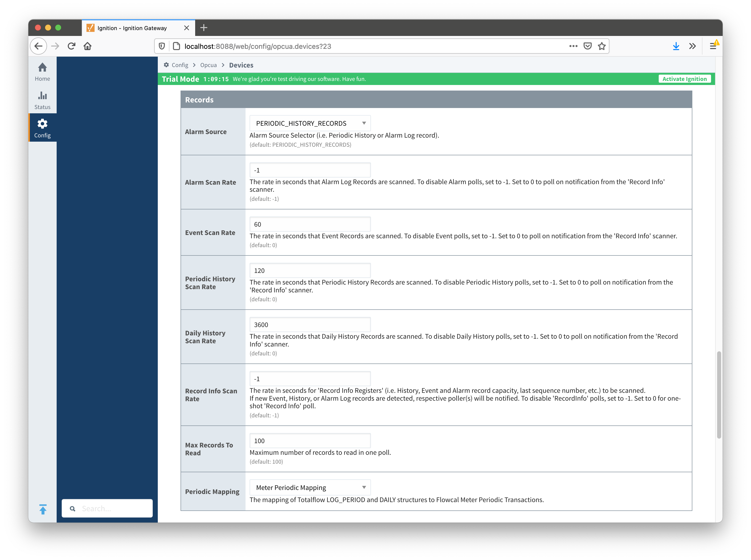The height and width of the screenshot is (560, 751).
Task: Close the Ignition Gateway tab
Action: 186,28
